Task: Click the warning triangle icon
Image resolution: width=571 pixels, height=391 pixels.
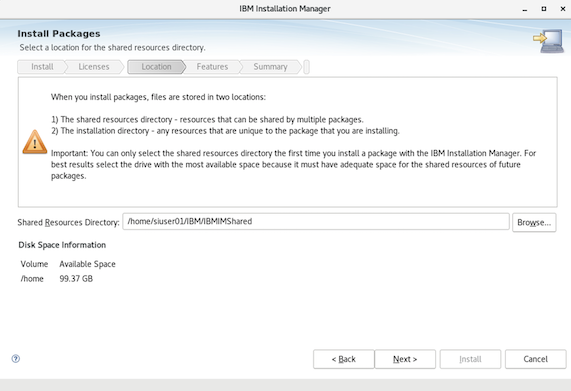Action: pos(35,142)
